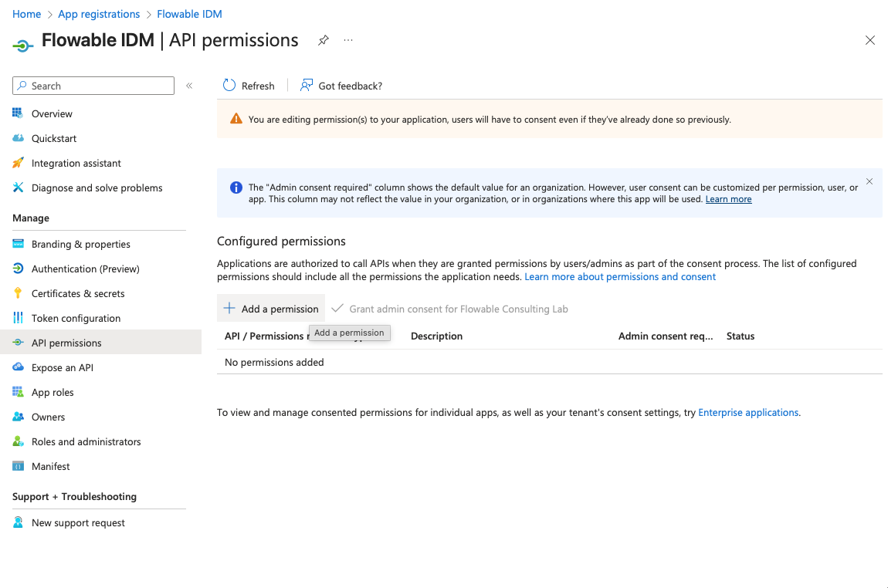This screenshot has width=888, height=588.
Task: Open Integration assistant rocket icon
Action: point(18,163)
